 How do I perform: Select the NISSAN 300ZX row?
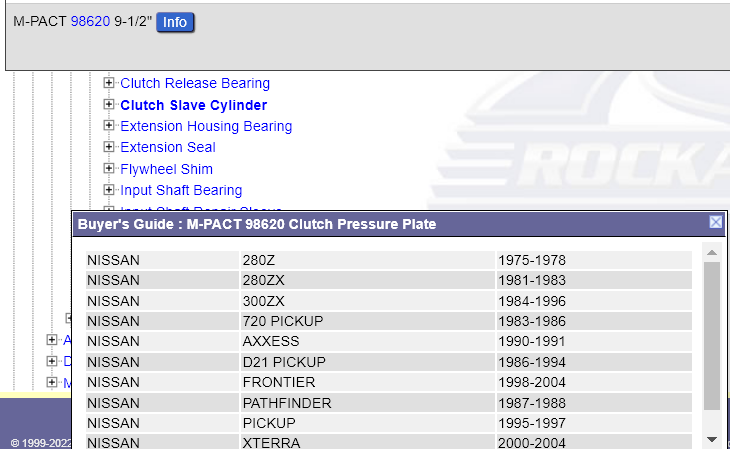click(388, 301)
